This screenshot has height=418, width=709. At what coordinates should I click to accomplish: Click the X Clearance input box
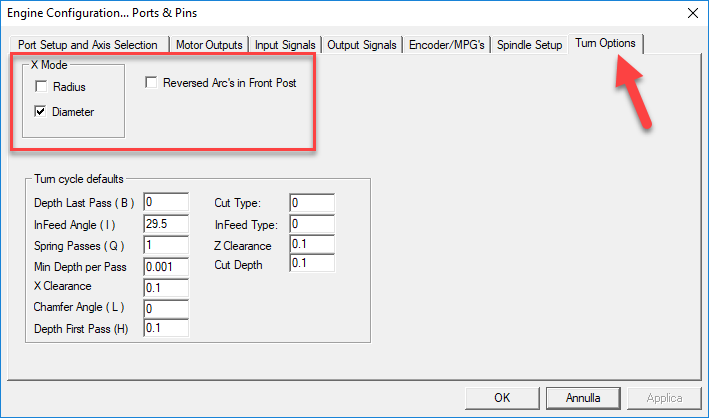(166, 287)
